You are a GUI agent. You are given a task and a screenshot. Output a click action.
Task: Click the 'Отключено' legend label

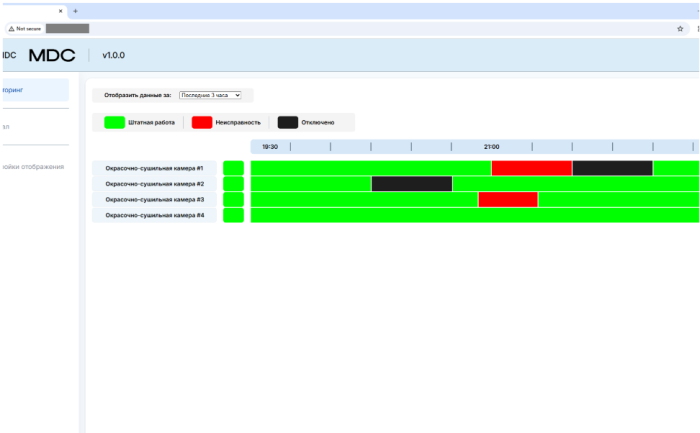[x=317, y=122]
